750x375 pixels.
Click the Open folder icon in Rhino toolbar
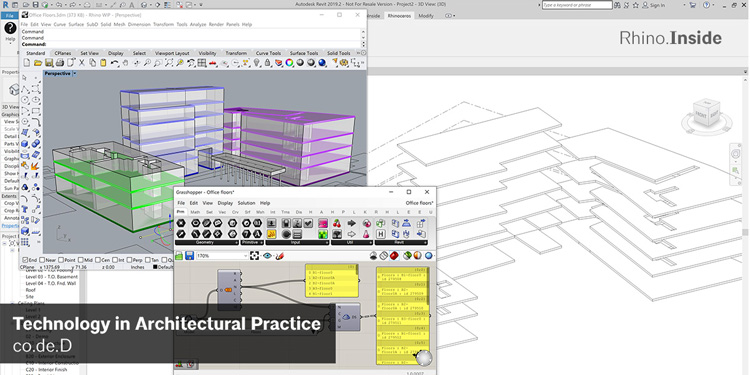click(x=38, y=63)
